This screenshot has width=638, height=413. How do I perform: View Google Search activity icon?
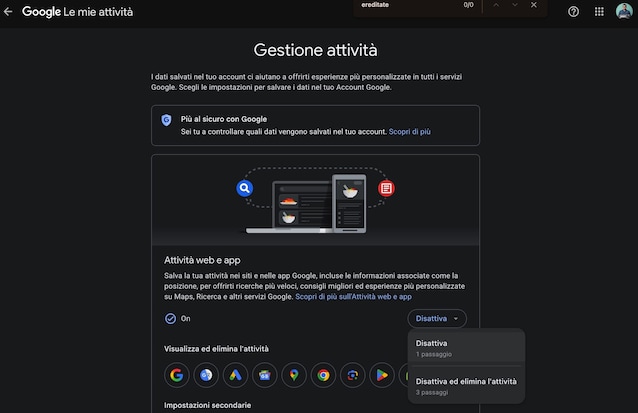tap(177, 375)
